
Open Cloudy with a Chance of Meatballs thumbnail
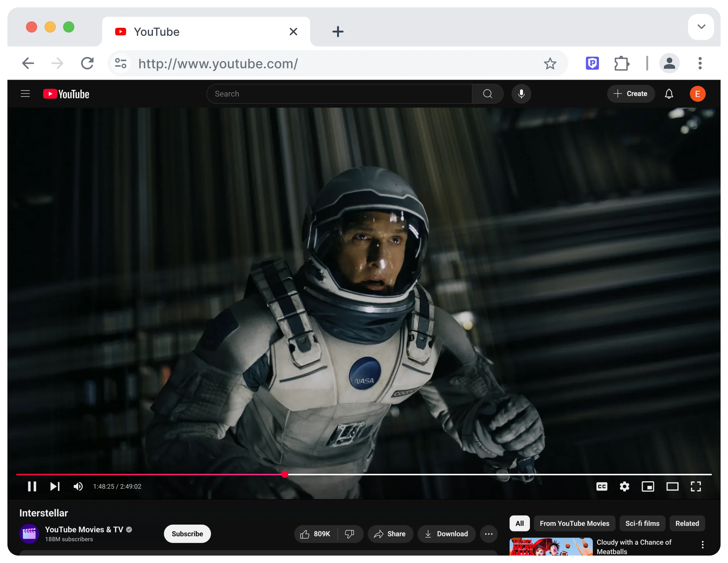[x=551, y=546]
